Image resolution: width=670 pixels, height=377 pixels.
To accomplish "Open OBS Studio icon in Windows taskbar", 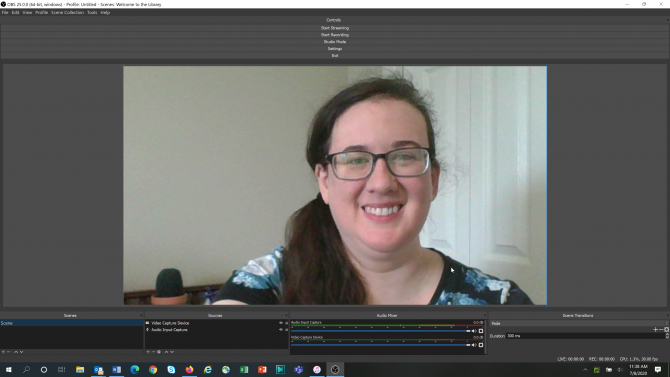I will point(335,370).
